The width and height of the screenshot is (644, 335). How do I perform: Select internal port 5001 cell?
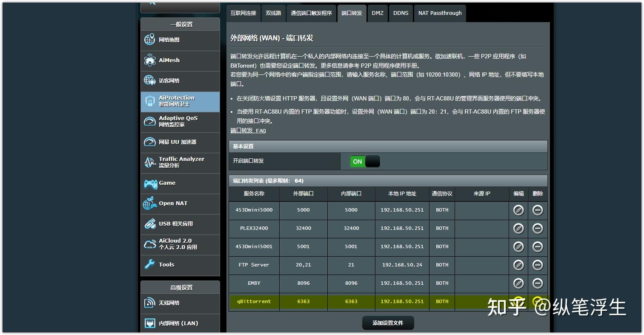351,246
